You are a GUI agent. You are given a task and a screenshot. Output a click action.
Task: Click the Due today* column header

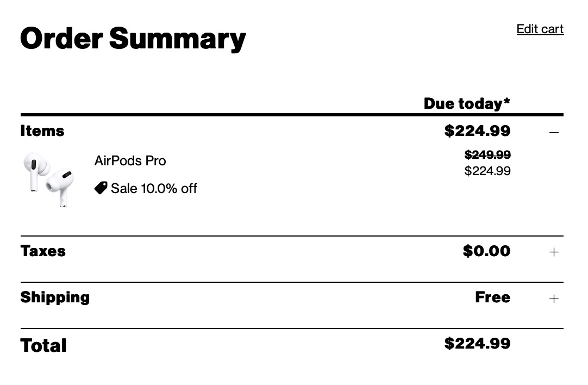[x=467, y=103]
